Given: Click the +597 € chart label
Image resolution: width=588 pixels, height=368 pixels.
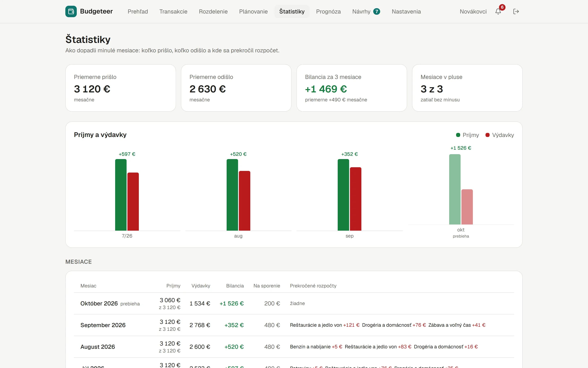Looking at the screenshot, I should 127,154.
